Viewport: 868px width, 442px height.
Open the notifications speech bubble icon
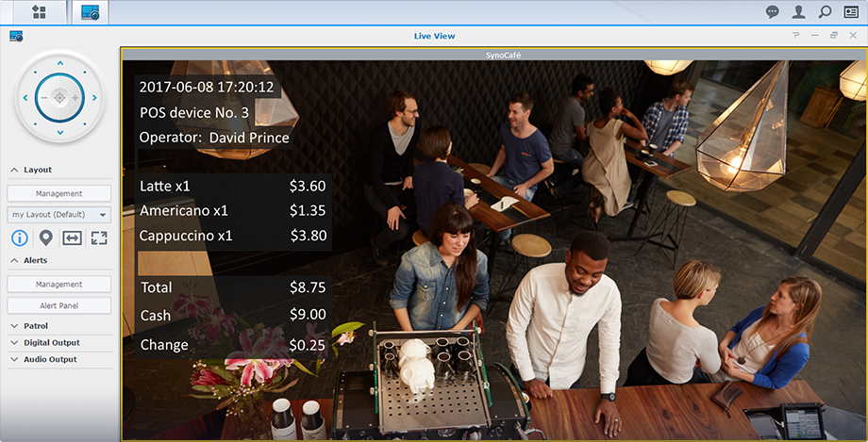click(773, 12)
